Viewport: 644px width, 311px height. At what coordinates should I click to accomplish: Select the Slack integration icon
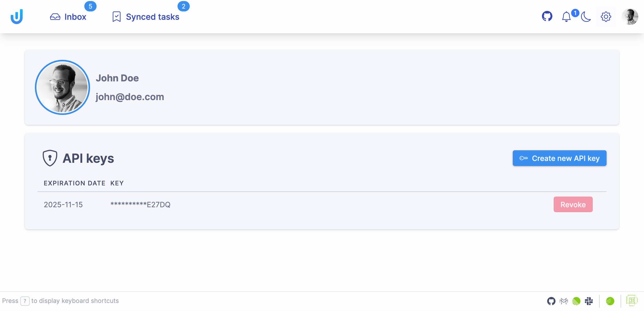(589, 301)
